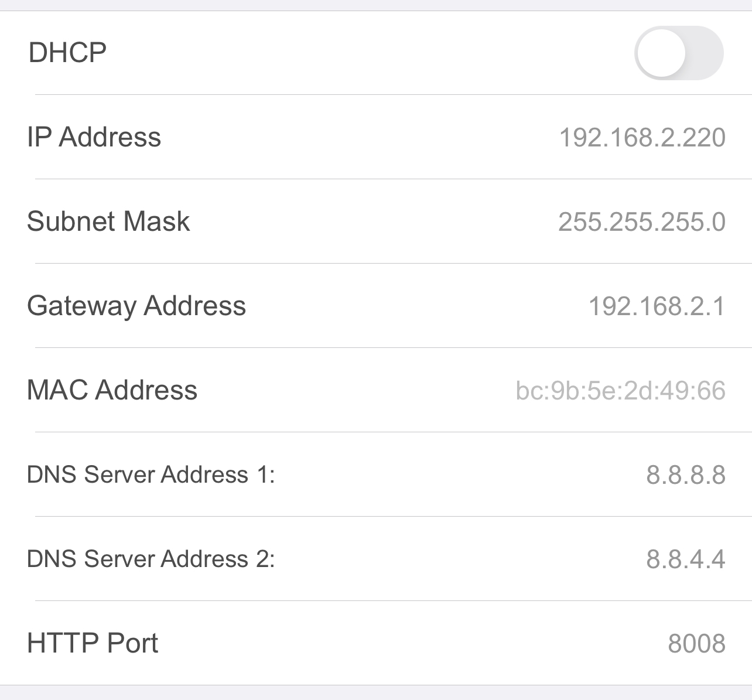
Task: Change the HTTP port value 8008
Action: (x=696, y=644)
